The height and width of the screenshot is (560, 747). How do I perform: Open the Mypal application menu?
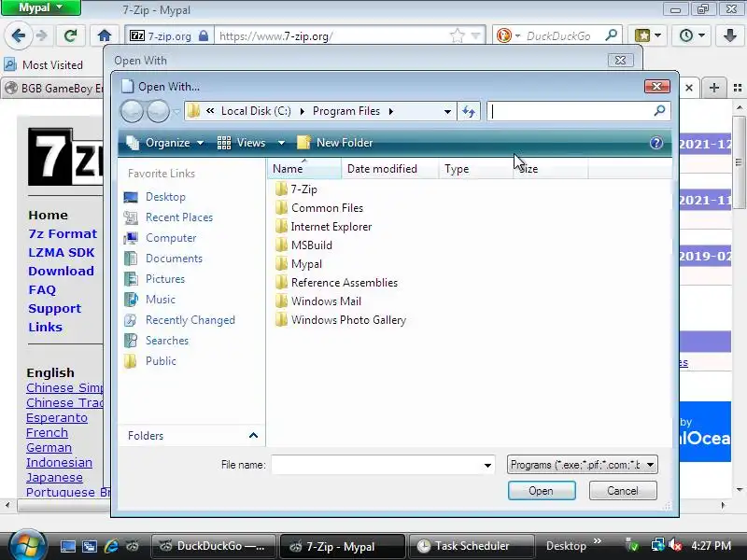(41, 7)
